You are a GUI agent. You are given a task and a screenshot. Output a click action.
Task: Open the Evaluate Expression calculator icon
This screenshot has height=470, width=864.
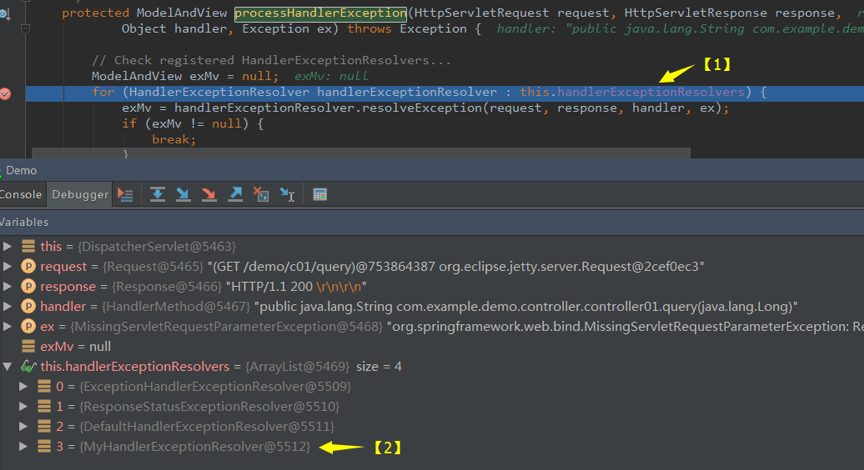click(320, 195)
